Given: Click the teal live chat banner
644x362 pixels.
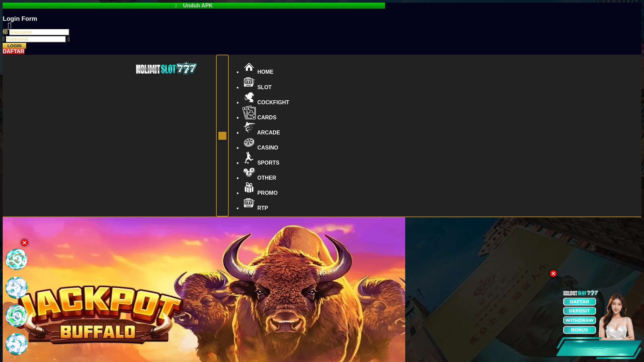Looking at the screenshot, I should (x=599, y=348).
